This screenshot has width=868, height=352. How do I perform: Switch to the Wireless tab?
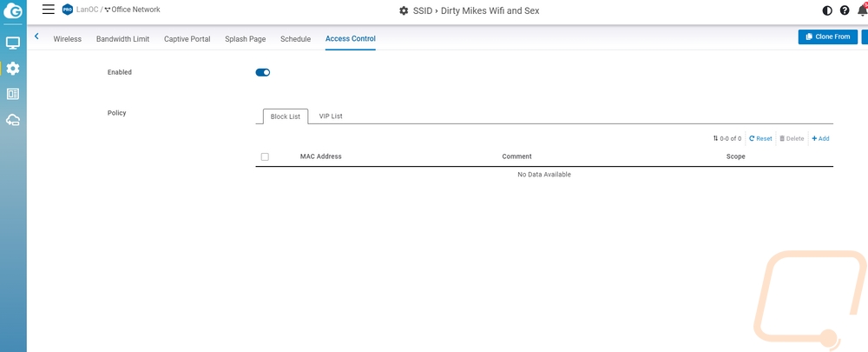coord(67,39)
